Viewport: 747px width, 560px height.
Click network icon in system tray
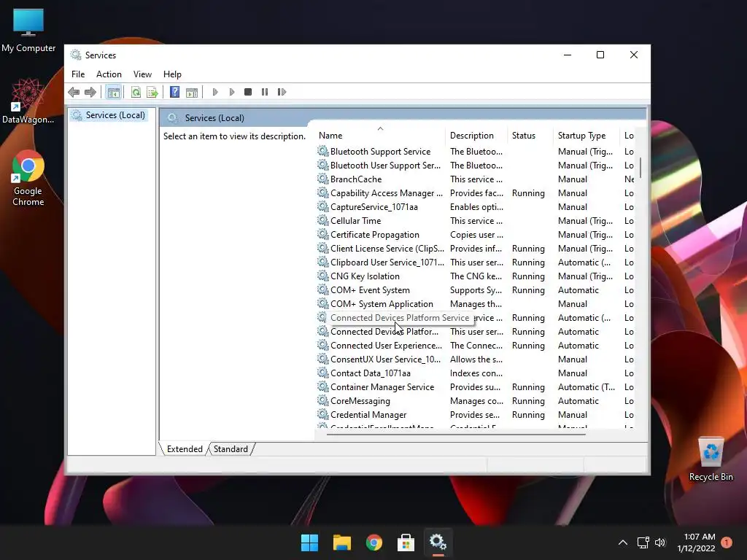coord(643,542)
